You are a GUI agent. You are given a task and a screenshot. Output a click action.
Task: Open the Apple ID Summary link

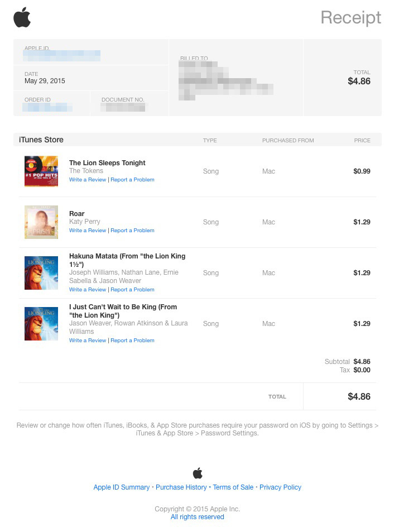coord(121,487)
